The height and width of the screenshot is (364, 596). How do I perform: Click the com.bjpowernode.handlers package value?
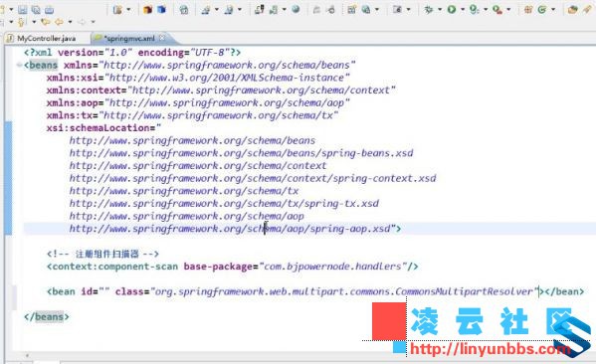[332, 266]
